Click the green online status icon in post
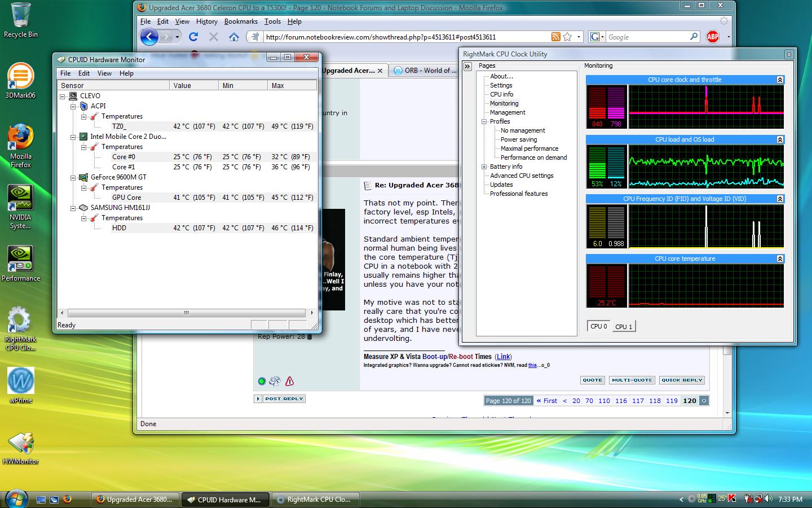This screenshot has height=508, width=812. (262, 381)
